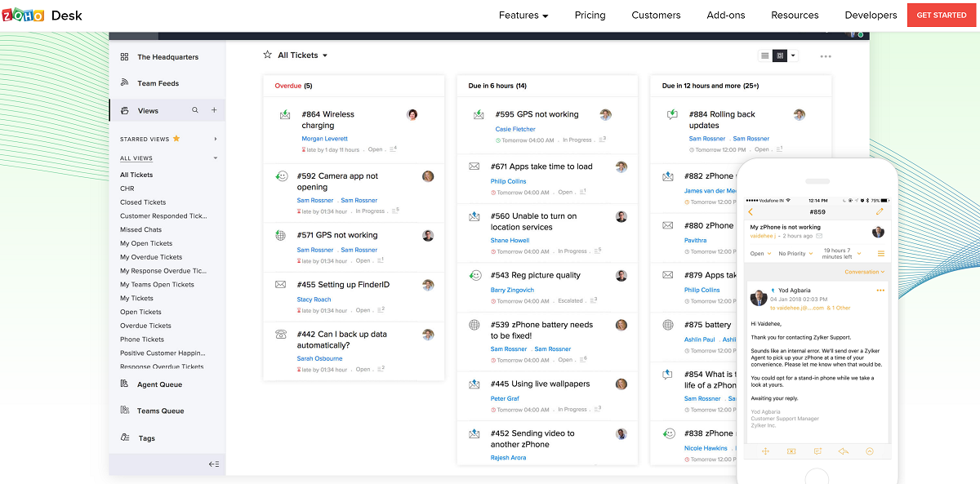Viewport: 980px width, 484px height.
Task: Open the CHR view
Action: click(127, 189)
